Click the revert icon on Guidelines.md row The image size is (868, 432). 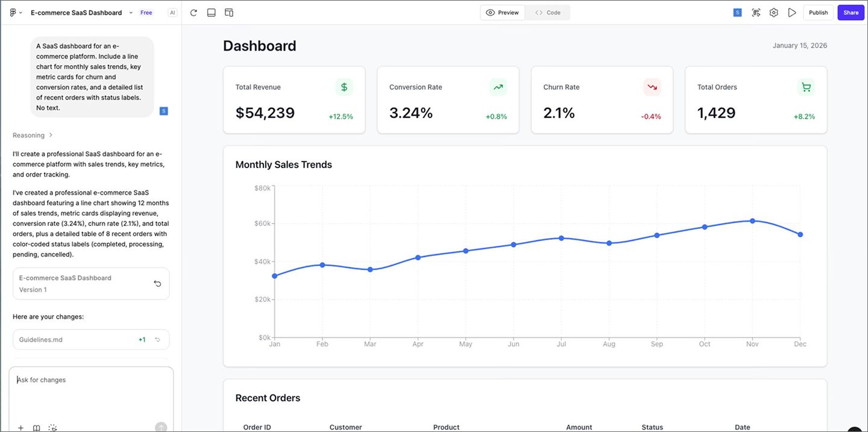click(157, 339)
